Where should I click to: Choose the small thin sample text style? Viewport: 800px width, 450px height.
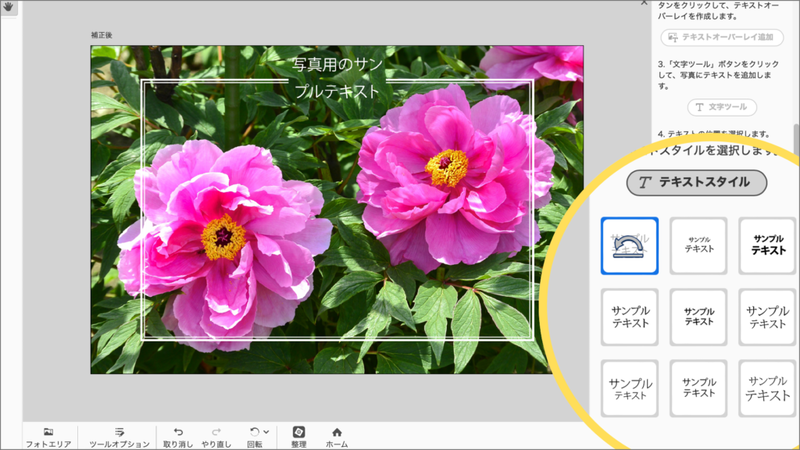click(698, 246)
